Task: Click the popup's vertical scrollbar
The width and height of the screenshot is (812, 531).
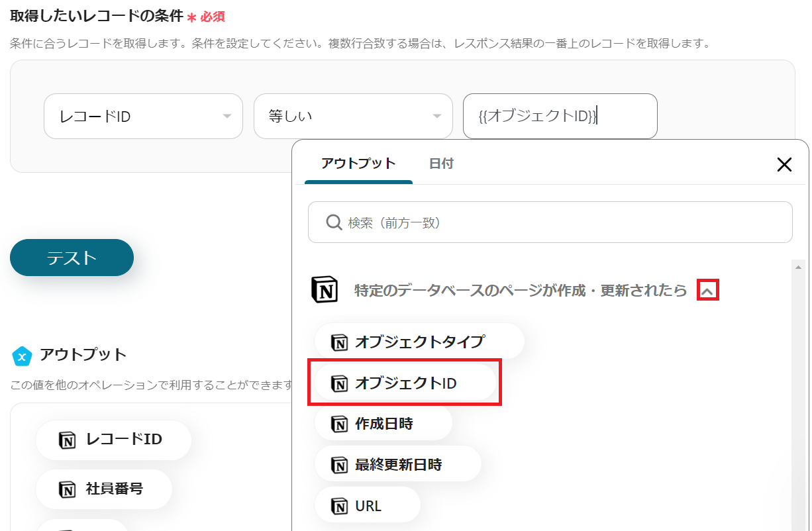Action: pos(799,395)
